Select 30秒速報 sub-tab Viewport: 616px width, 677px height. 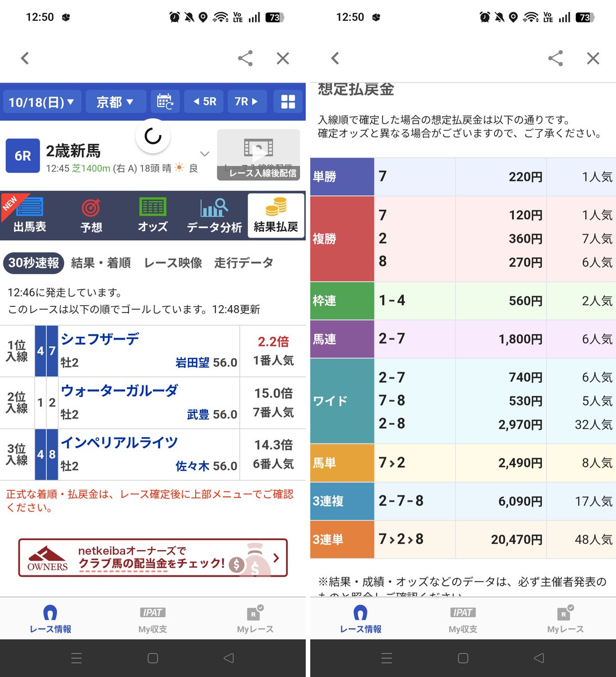click(34, 263)
